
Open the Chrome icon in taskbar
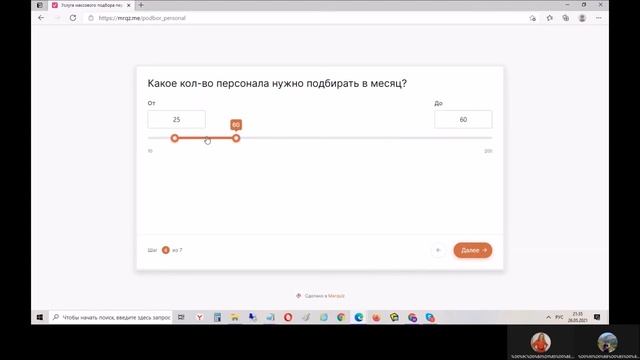click(x=341, y=317)
